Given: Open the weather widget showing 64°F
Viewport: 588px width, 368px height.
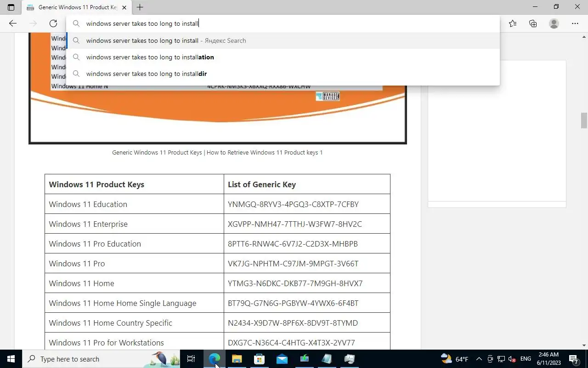Looking at the screenshot, I should tap(454, 359).
